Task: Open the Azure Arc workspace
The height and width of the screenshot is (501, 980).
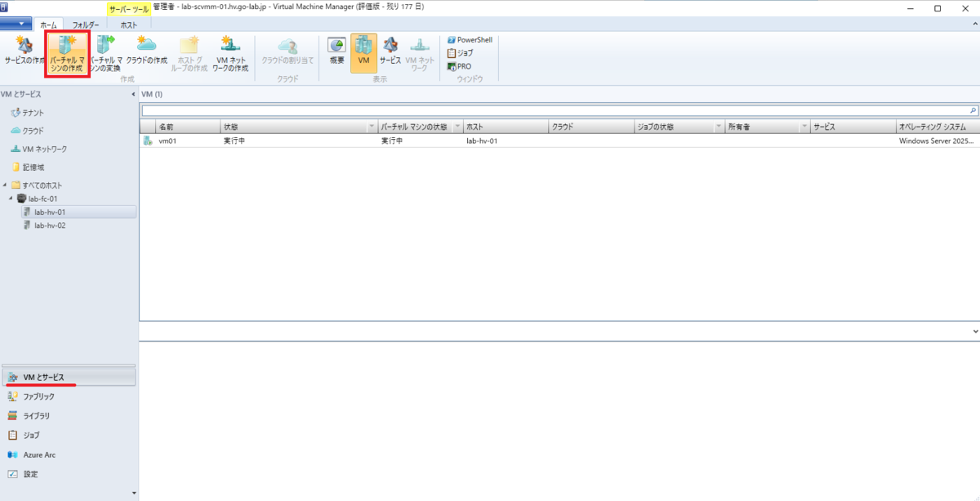Action: point(69,454)
